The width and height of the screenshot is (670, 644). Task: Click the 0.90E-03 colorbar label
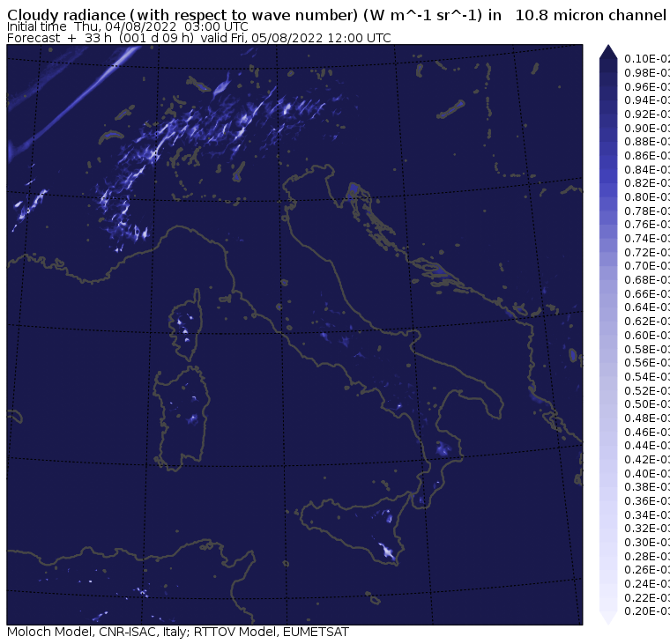click(x=646, y=128)
